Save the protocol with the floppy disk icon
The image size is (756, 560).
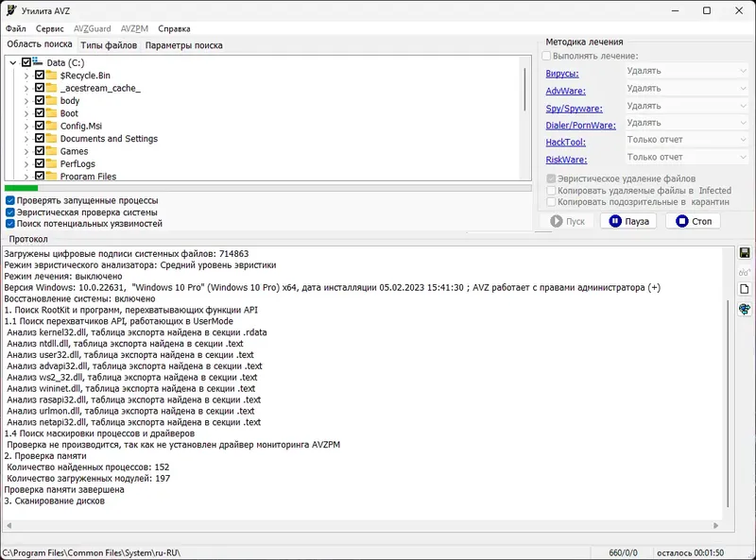tap(745, 253)
